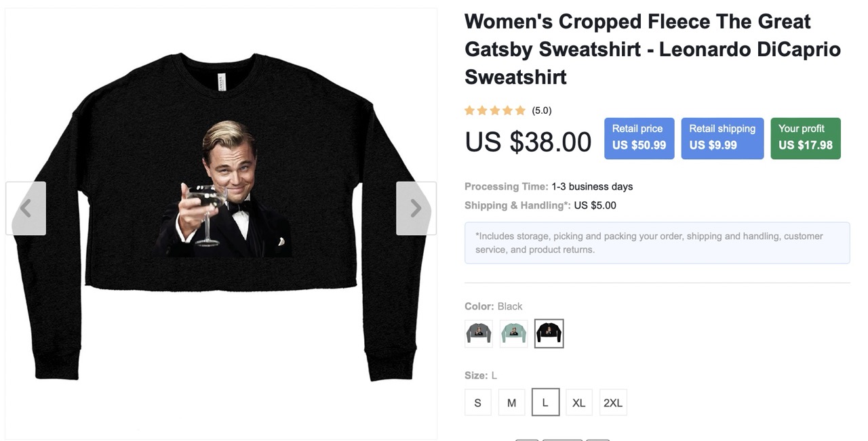
Task: Click the five-star rating icons
Action: pos(495,110)
